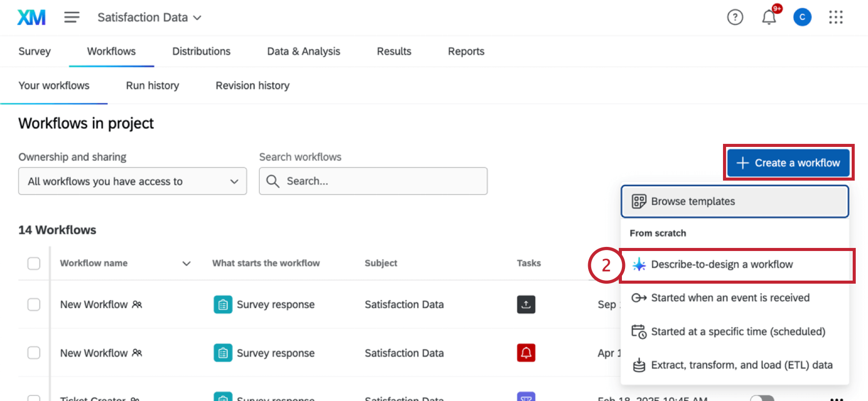The image size is (868, 401).
Task: Select the first New Workflow checkbox
Action: pos(34,305)
